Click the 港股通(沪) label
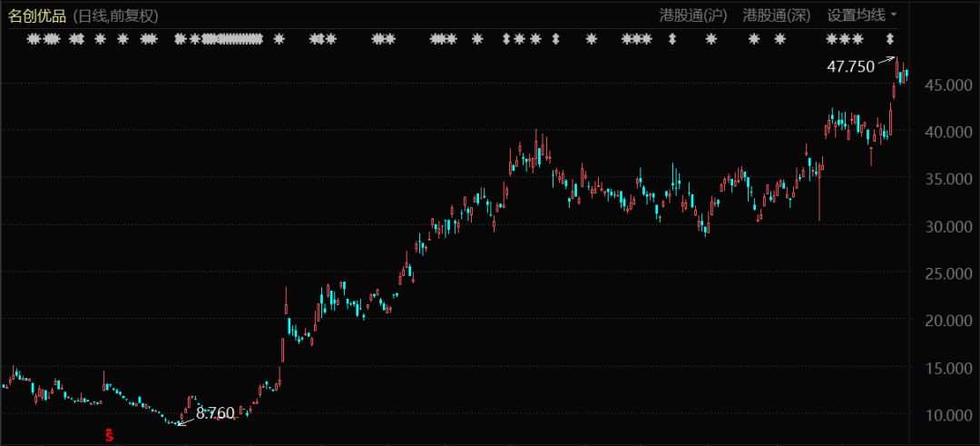 click(692, 15)
